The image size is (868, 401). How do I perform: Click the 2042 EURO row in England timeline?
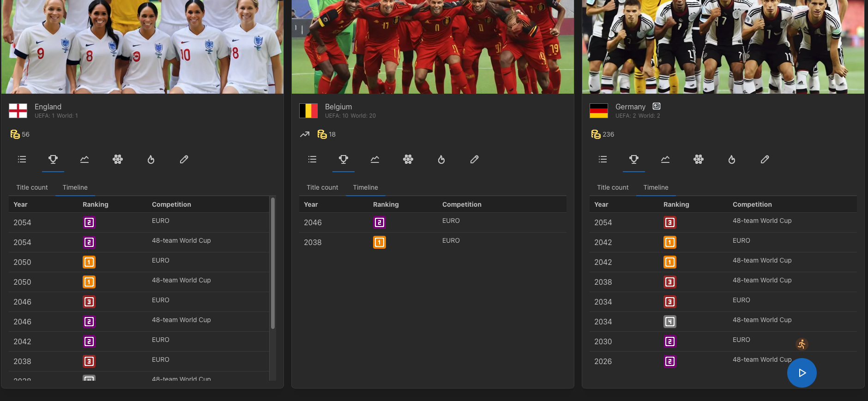(x=139, y=341)
